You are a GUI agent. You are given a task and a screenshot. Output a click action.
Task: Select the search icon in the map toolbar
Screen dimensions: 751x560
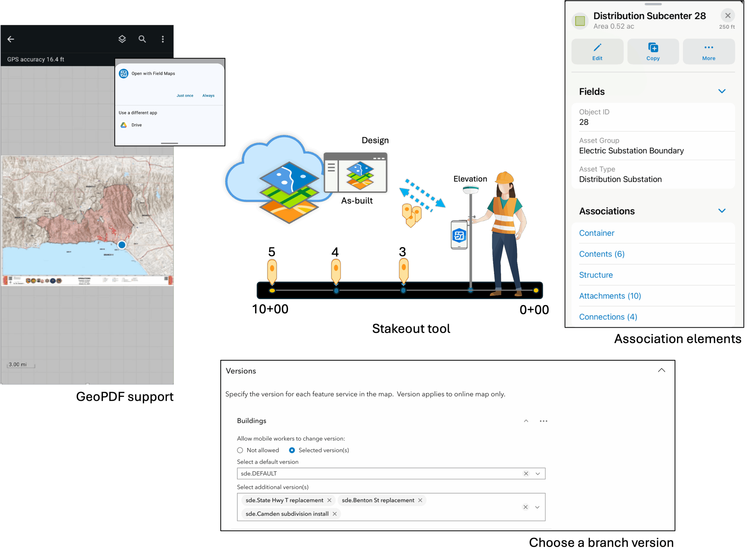point(142,39)
